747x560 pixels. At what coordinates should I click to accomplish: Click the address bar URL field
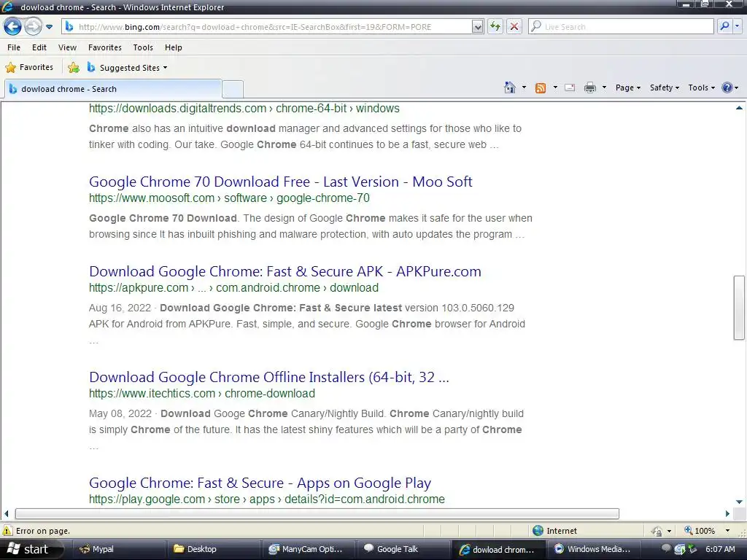[267, 27]
